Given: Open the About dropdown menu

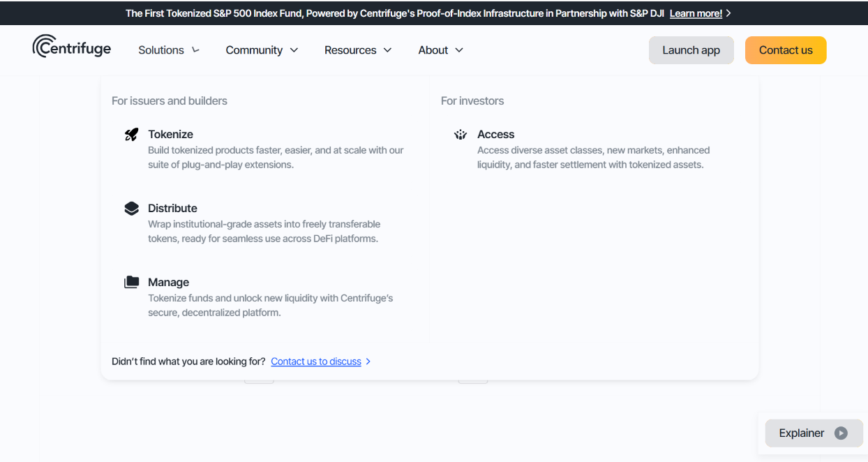Looking at the screenshot, I should pos(440,50).
